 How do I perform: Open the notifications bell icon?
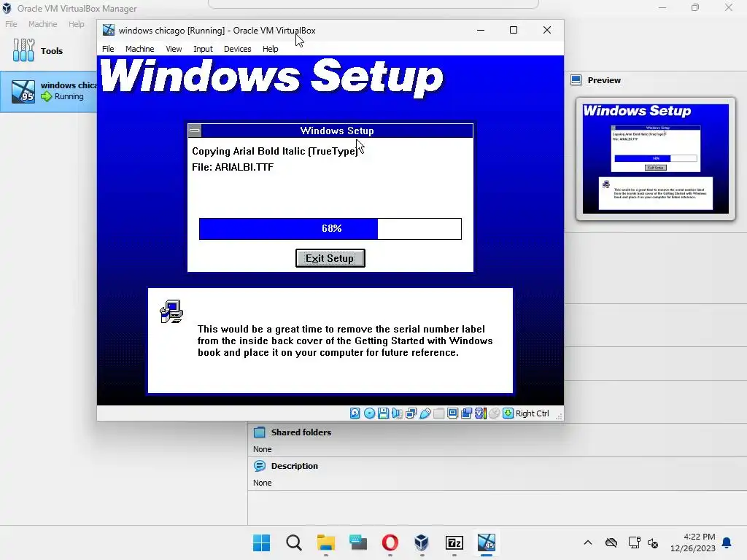[727, 542]
